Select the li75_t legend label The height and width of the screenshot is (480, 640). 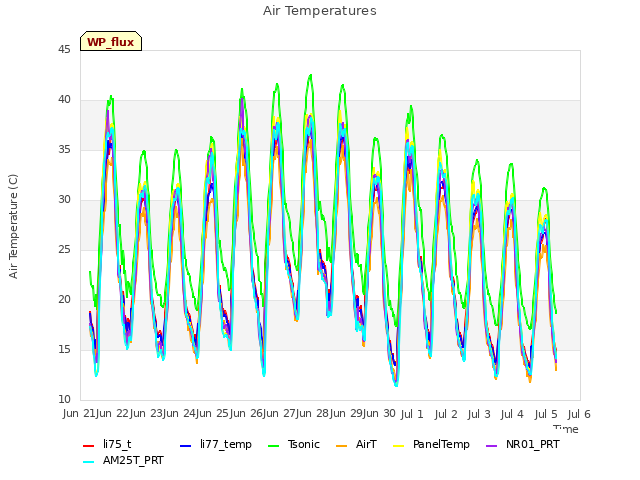coord(117,444)
